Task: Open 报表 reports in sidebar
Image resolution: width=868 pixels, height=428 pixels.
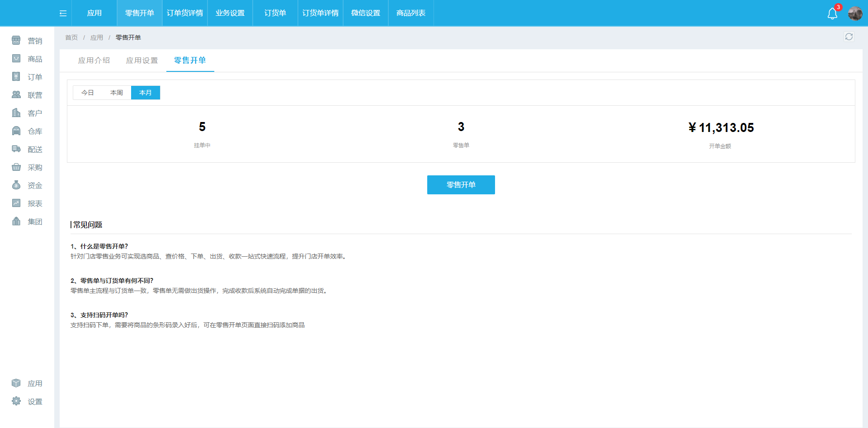Action: pyautogui.click(x=27, y=203)
